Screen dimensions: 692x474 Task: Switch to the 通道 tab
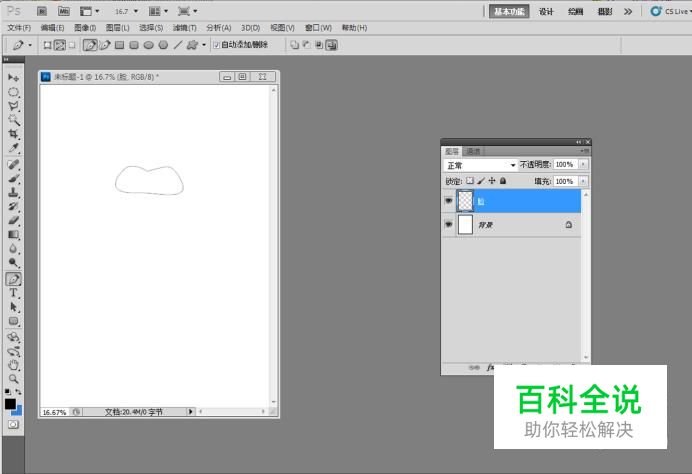pos(474,151)
